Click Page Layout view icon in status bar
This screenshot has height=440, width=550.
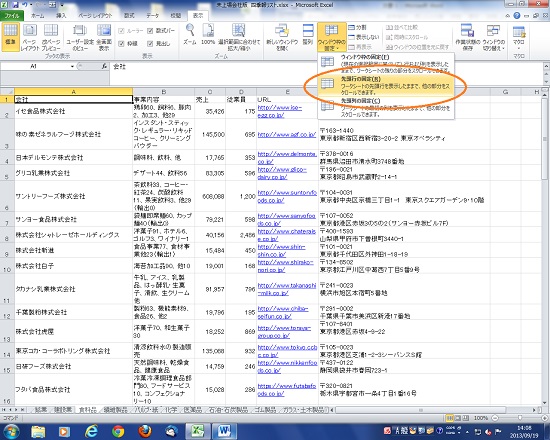[x=457, y=418]
